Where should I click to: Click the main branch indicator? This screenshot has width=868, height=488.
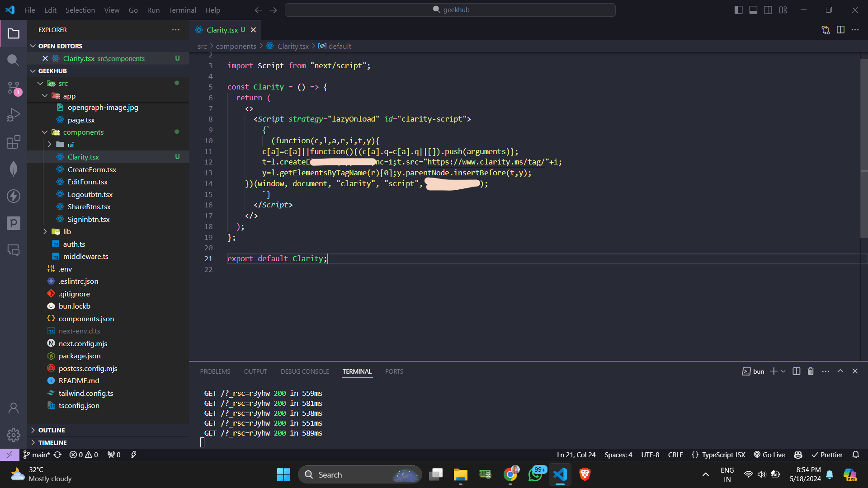pyautogui.click(x=36, y=455)
